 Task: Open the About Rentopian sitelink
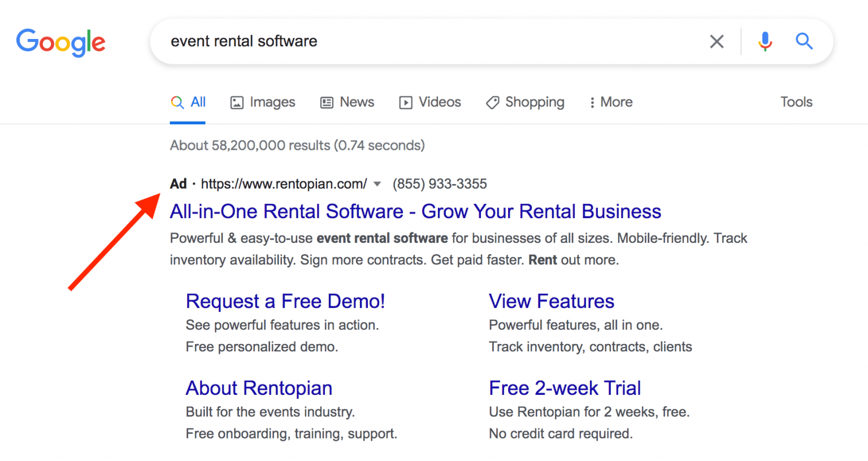259,388
